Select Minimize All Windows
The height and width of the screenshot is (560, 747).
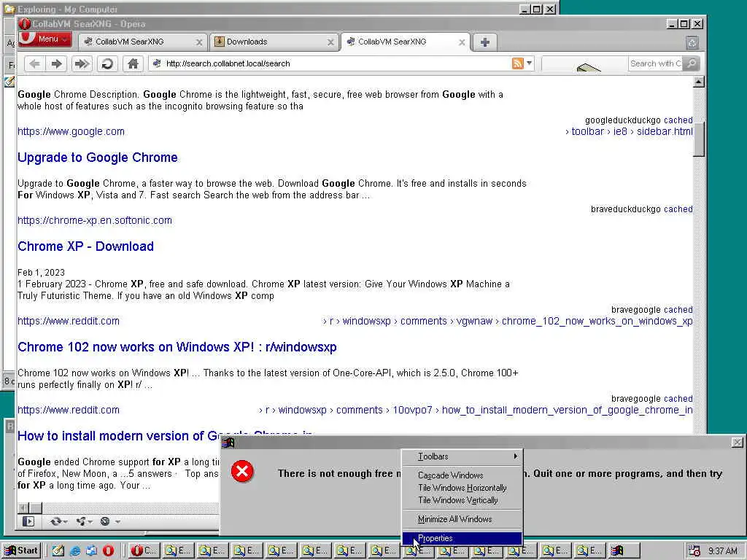[x=462, y=519]
